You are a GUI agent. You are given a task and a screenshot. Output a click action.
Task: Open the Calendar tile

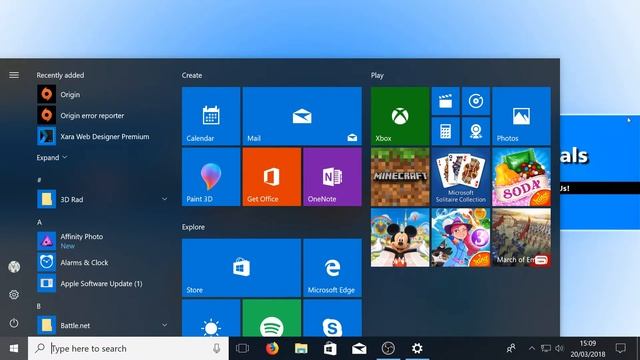pos(211,116)
